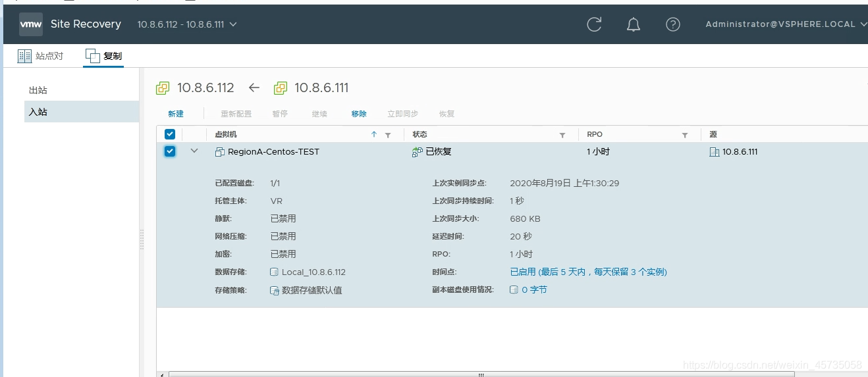Open the help question mark menu

[672, 24]
